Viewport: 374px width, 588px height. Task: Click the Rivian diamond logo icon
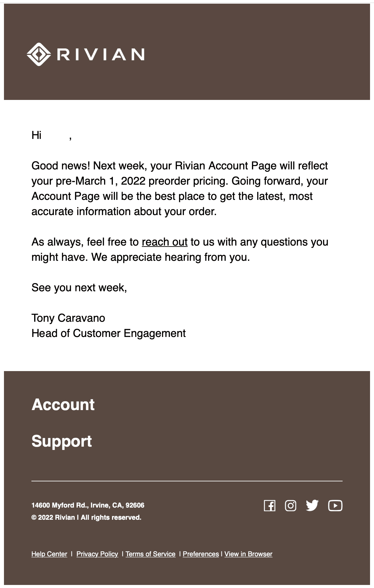tap(39, 55)
